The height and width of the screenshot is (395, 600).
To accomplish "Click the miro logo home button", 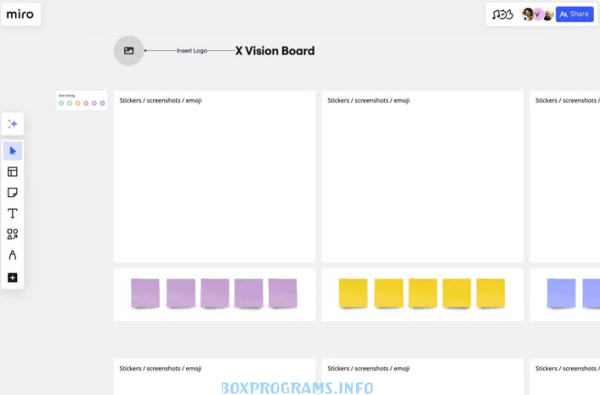I will (21, 15).
